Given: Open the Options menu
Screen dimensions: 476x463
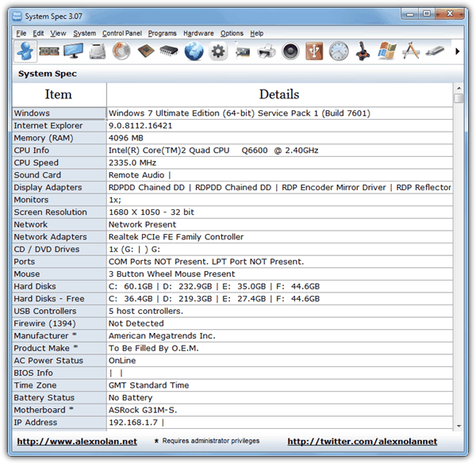Looking at the screenshot, I should pyautogui.click(x=232, y=33).
